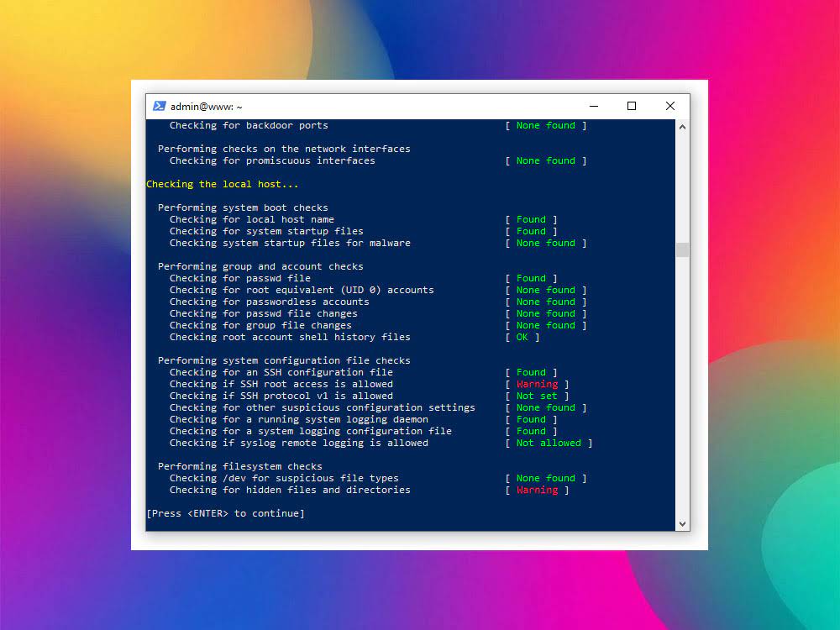Click the "Checking for backdoor ports" line
The width and height of the screenshot is (840, 630).
(249, 125)
